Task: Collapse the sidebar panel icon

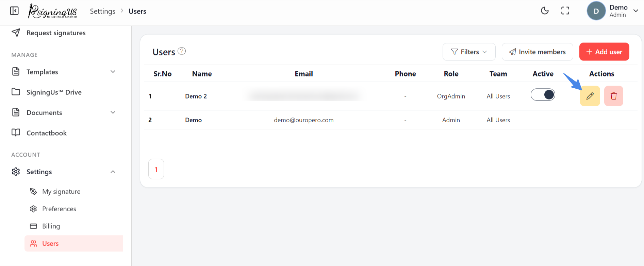Action: coord(14,11)
